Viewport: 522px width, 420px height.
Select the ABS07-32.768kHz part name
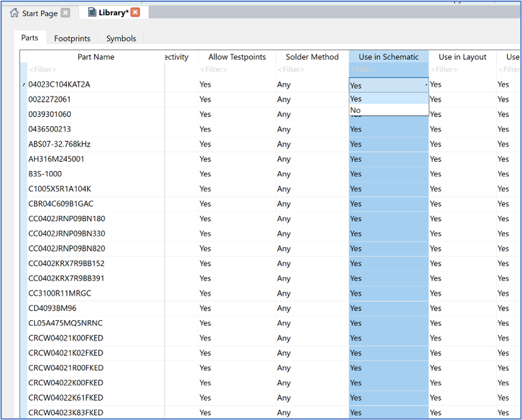point(59,144)
